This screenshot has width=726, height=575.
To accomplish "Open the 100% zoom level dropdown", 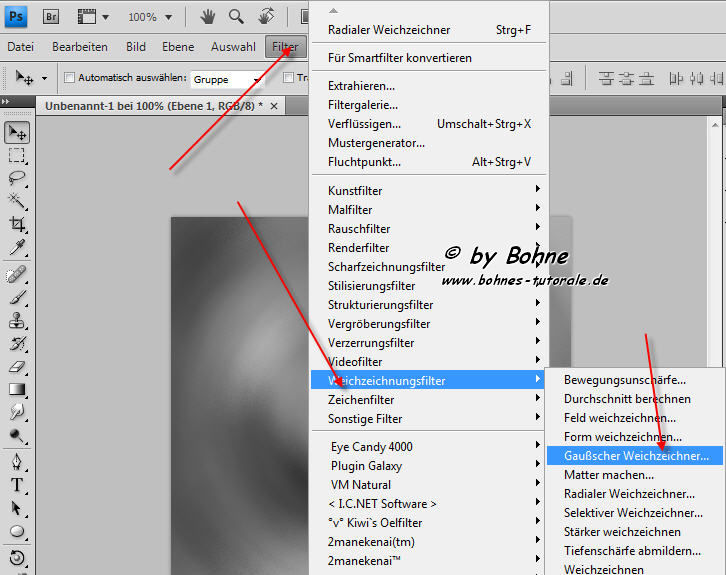I will tap(150, 17).
